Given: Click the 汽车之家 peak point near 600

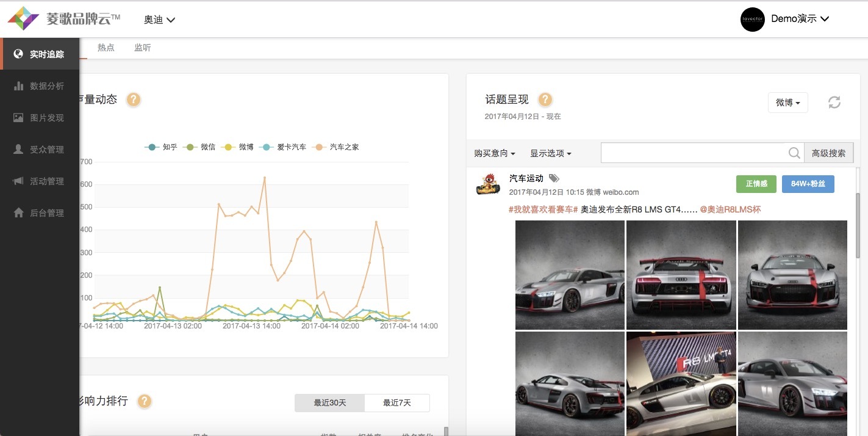Looking at the screenshot, I should click(x=265, y=178).
